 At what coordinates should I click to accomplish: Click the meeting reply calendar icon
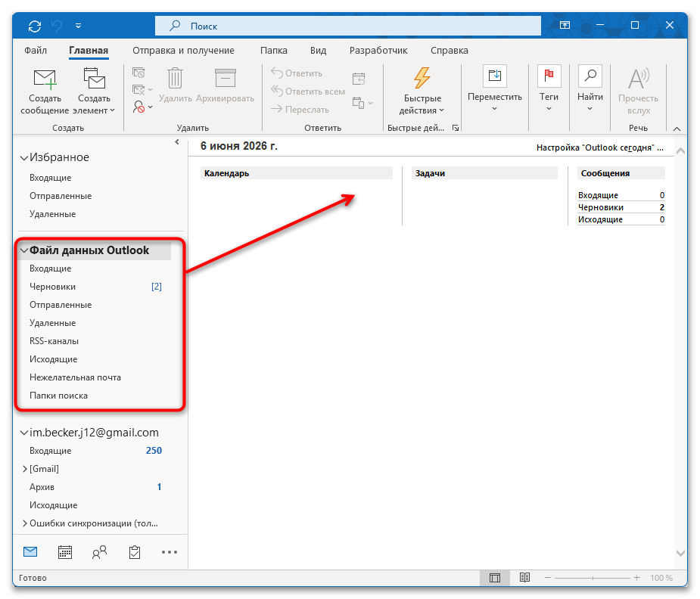(x=359, y=79)
